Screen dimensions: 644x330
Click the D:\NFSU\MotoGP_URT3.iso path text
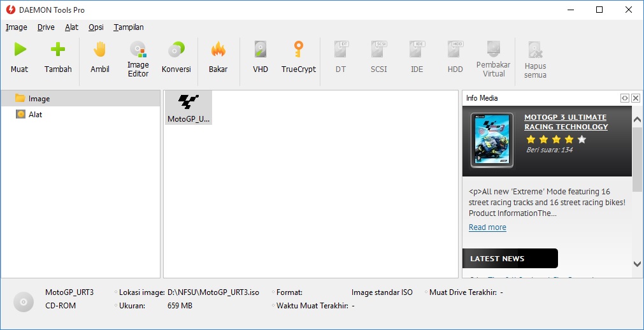tap(213, 292)
